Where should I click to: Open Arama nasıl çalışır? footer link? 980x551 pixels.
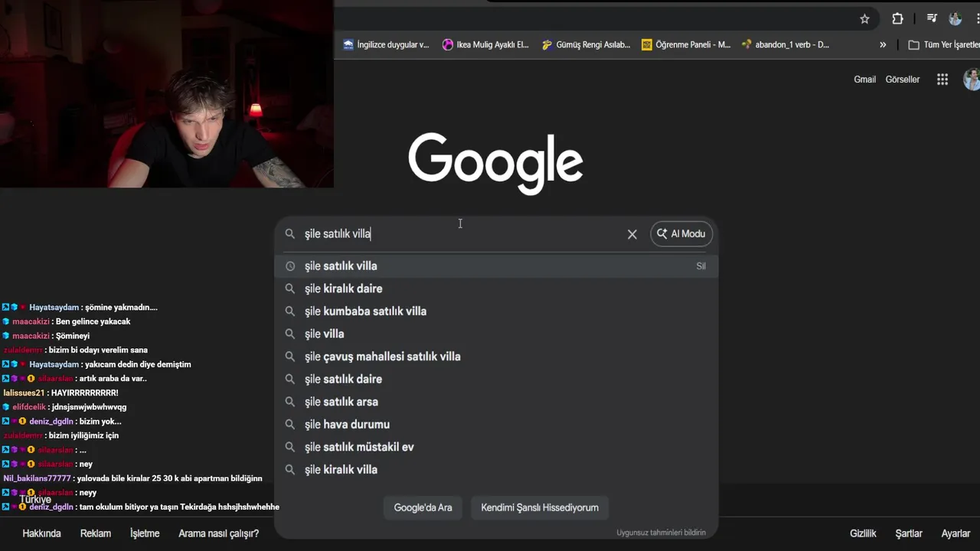(x=218, y=533)
